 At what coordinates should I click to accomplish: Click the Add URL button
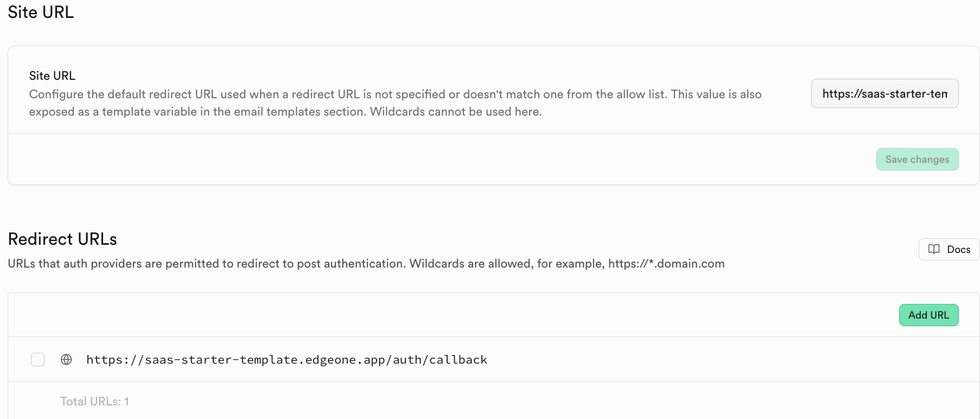coord(928,315)
